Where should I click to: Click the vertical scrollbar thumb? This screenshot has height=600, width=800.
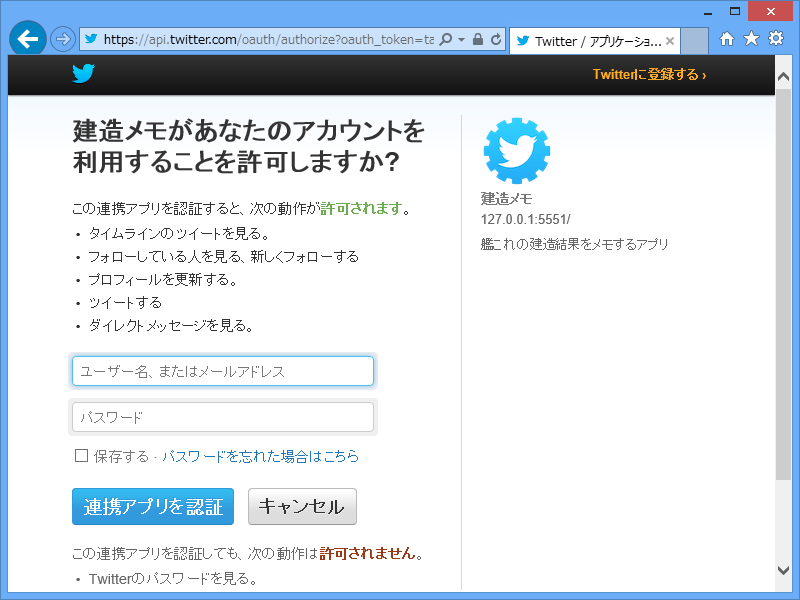tap(783, 285)
